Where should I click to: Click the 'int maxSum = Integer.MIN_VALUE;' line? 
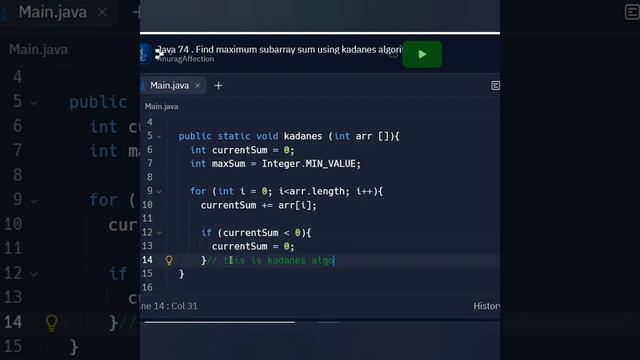point(276,164)
